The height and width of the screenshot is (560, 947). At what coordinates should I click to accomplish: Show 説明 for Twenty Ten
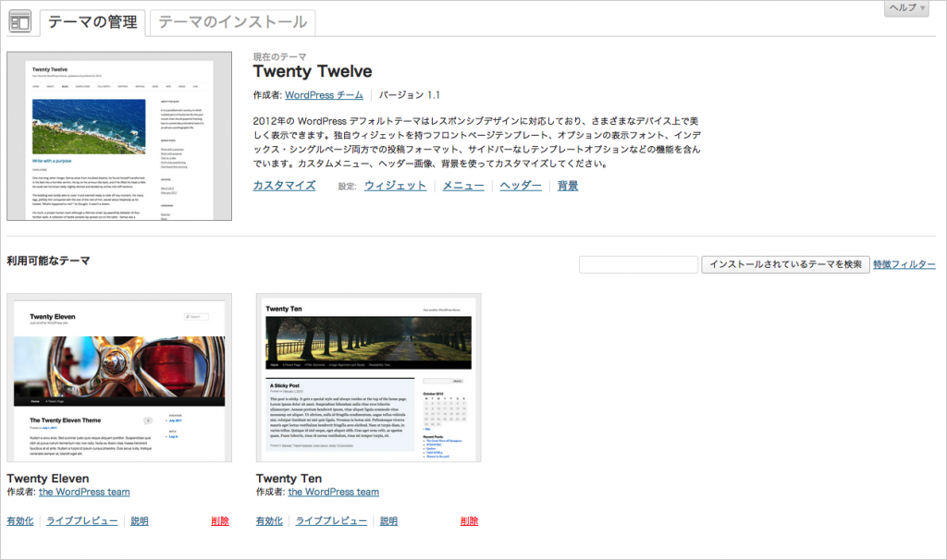click(x=389, y=521)
